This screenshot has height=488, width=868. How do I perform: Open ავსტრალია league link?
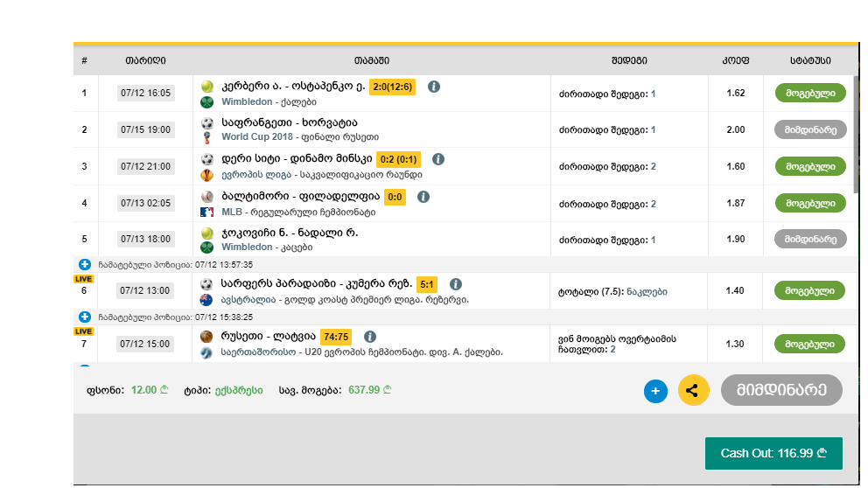pyautogui.click(x=248, y=299)
